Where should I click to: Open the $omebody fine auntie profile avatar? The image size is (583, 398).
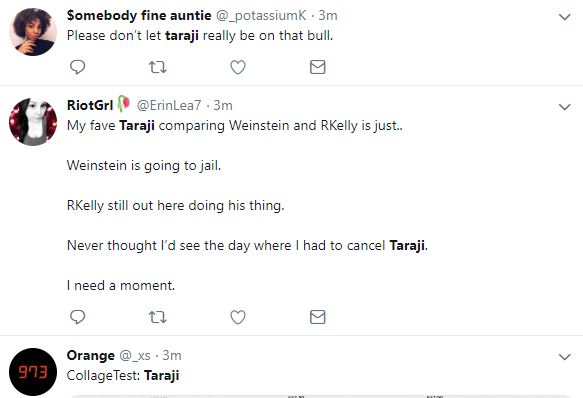tap(33, 32)
